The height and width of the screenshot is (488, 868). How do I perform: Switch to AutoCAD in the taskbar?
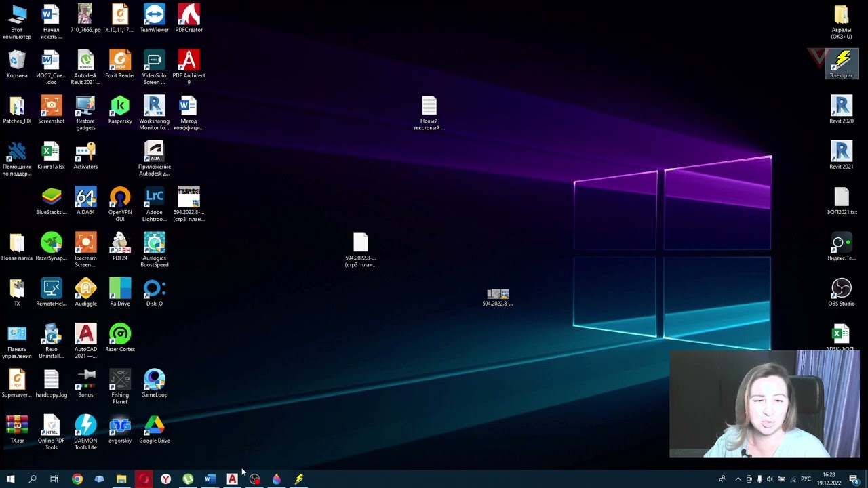[232, 479]
